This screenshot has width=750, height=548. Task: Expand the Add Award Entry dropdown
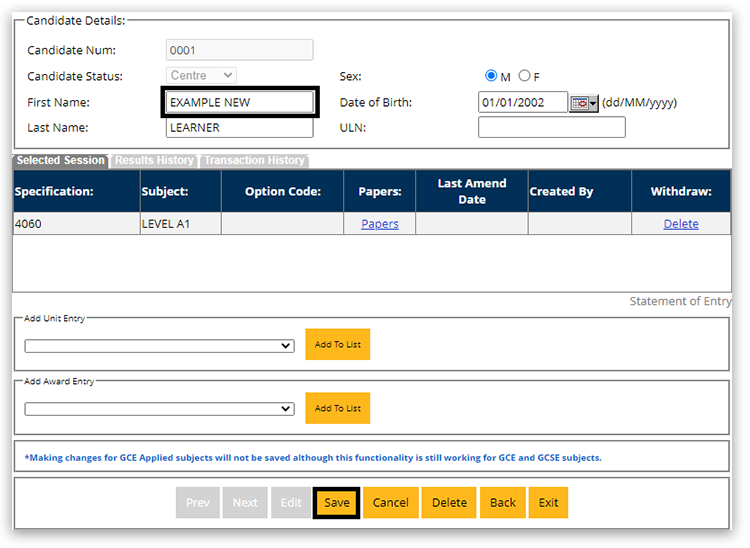tap(160, 409)
